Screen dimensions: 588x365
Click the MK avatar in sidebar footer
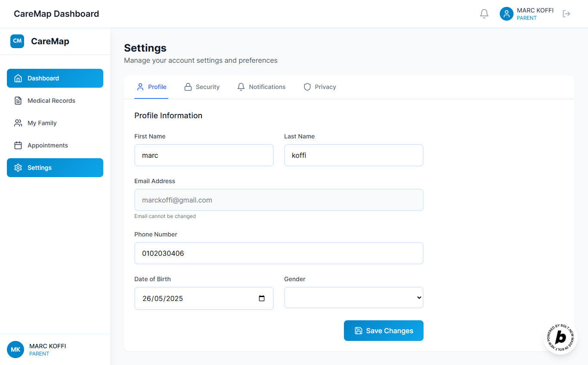[x=15, y=350]
